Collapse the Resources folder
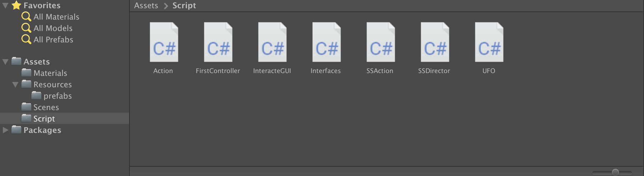The width and height of the screenshot is (644, 176). pos(15,84)
